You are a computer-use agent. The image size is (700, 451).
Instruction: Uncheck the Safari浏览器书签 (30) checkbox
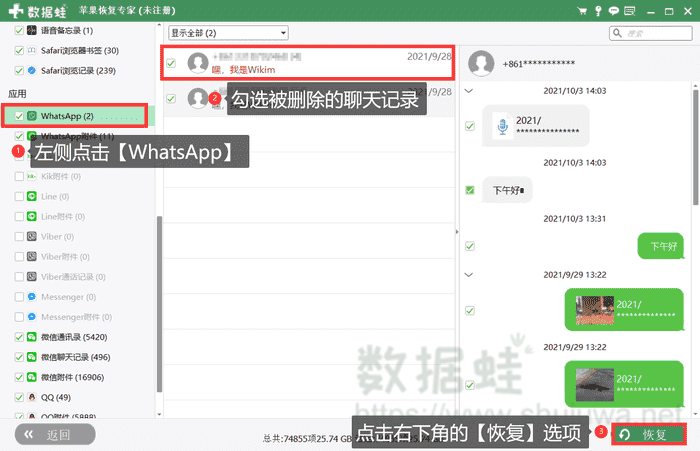(x=19, y=50)
